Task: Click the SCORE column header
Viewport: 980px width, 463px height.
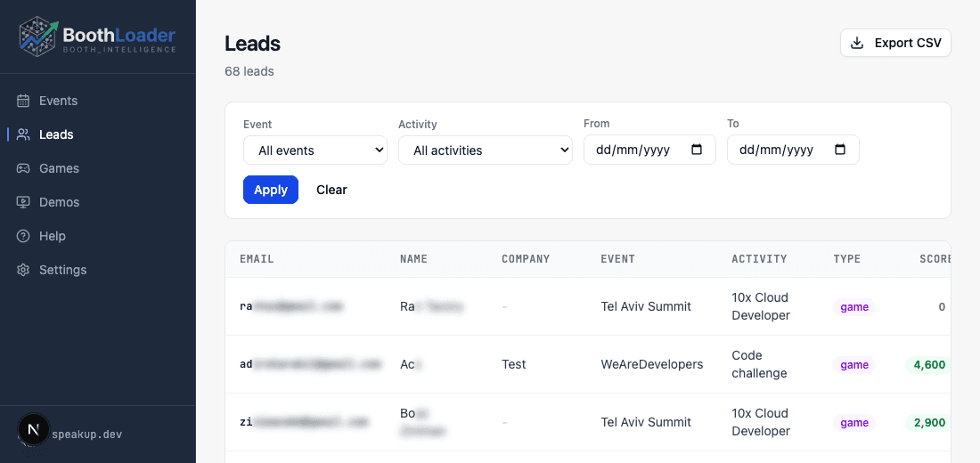Action: (935, 259)
